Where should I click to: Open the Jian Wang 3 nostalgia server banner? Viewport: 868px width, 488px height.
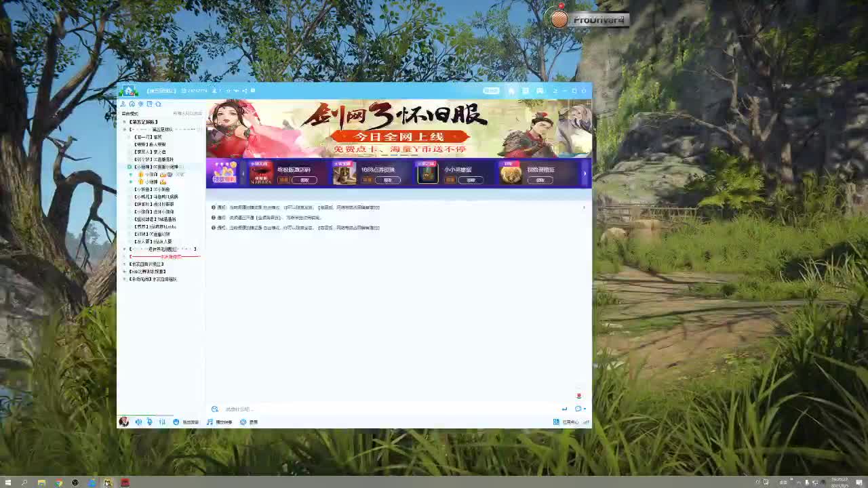click(x=399, y=128)
